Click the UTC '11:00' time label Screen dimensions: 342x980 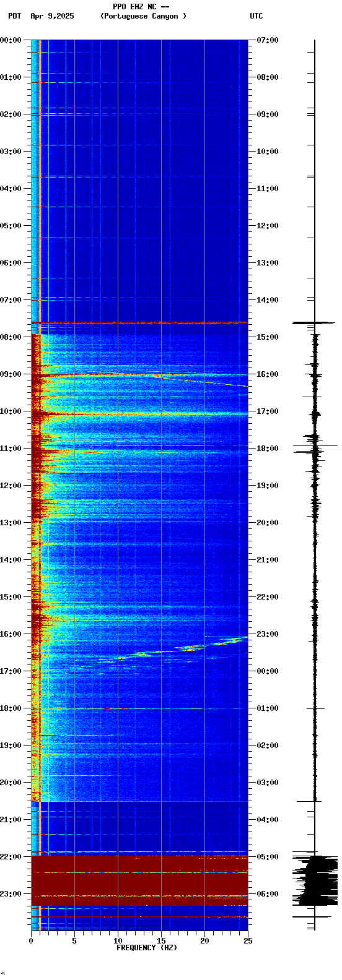point(267,189)
